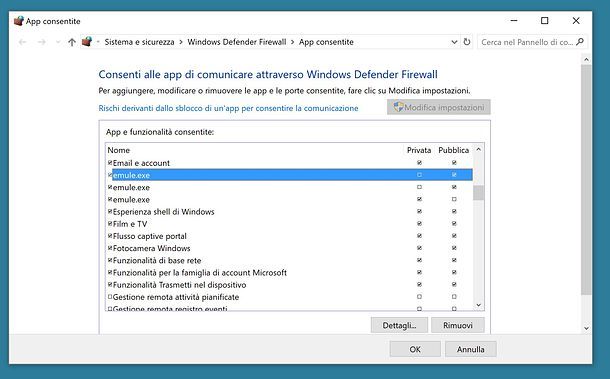Toggle Privata checkbox for Film e TV

tap(419, 224)
